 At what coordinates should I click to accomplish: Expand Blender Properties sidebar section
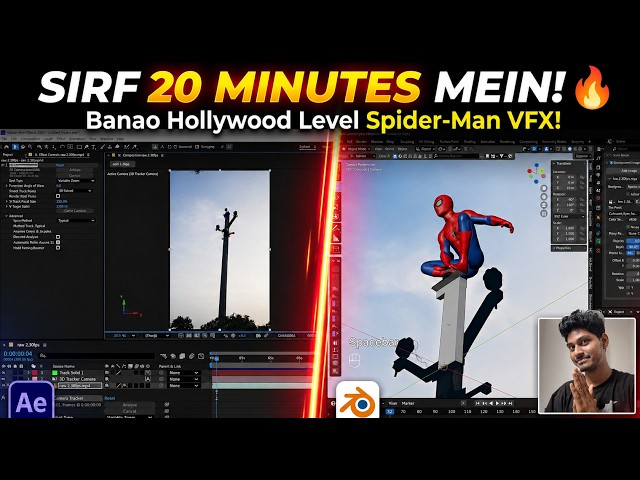click(x=569, y=248)
